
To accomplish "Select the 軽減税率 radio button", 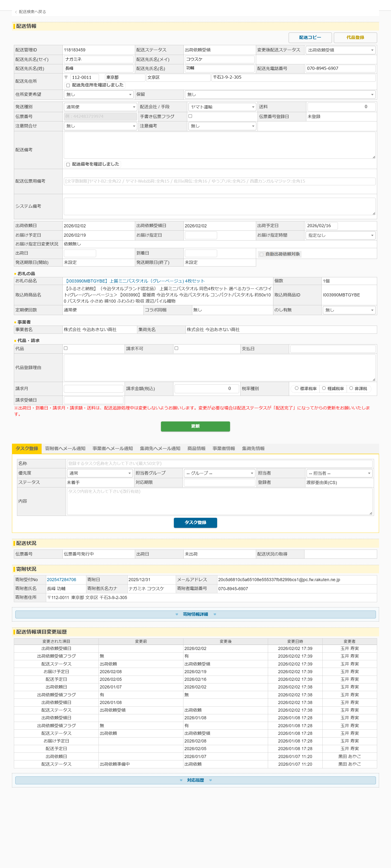I will [324, 388].
